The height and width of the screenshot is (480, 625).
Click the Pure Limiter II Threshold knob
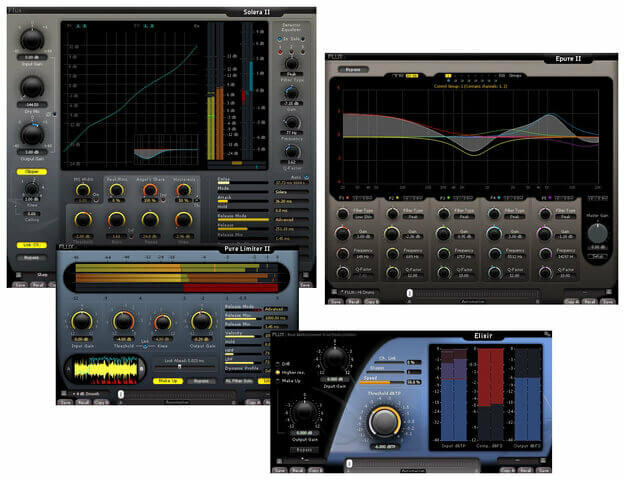(124, 321)
